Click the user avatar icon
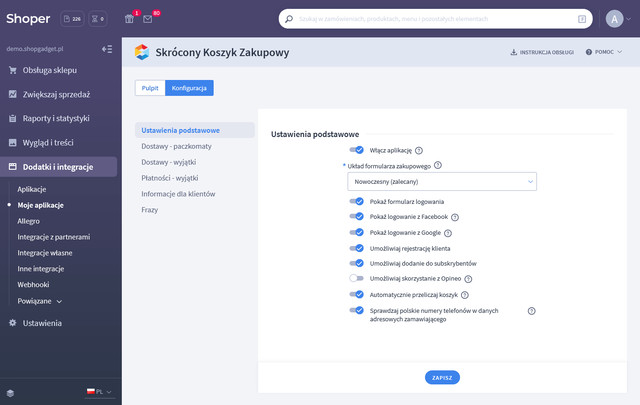 (x=614, y=19)
